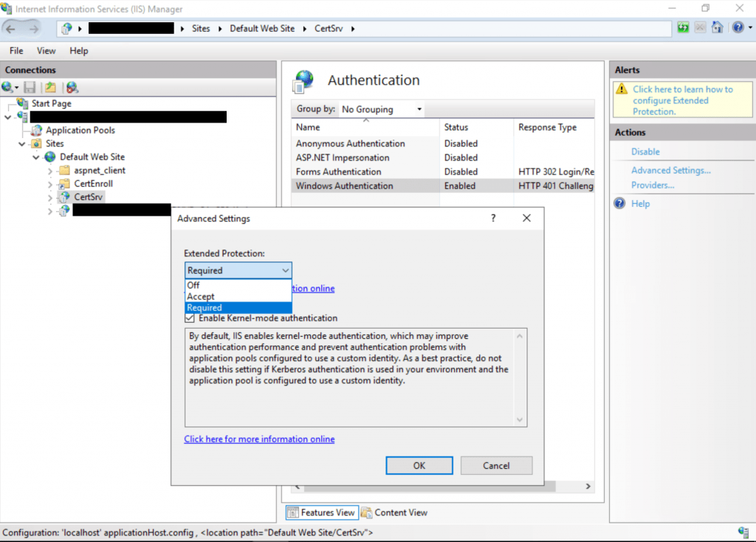The height and width of the screenshot is (542, 756).
Task: Click Default Web Site in address breadcrumb
Action: 262,29
